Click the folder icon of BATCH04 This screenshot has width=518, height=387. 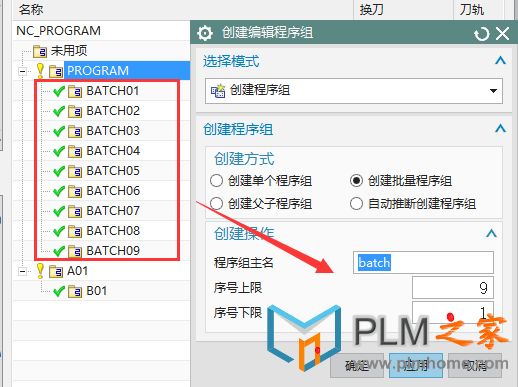pyautogui.click(x=75, y=151)
